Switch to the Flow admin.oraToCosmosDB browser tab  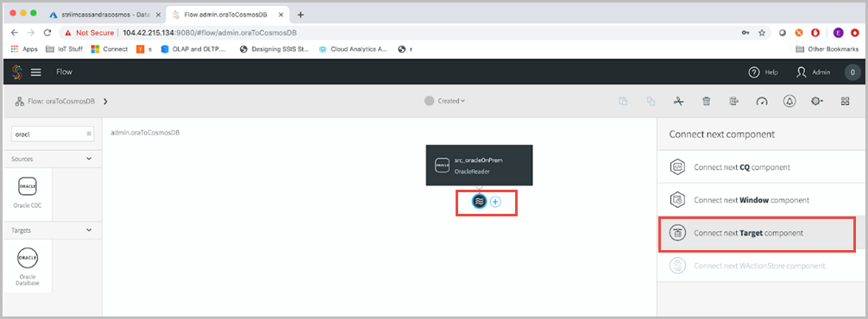pyautogui.click(x=227, y=15)
